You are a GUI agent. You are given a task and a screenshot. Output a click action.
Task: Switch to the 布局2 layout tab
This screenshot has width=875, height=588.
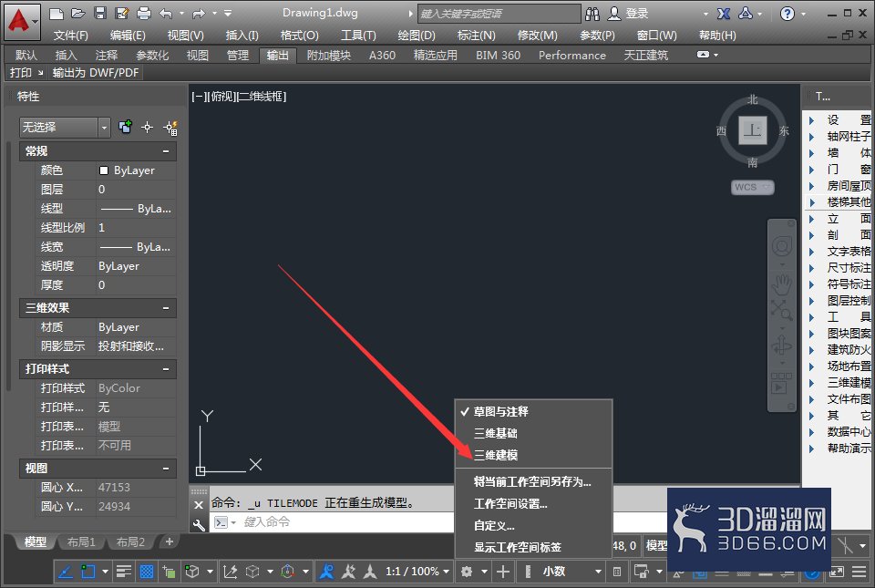130,542
